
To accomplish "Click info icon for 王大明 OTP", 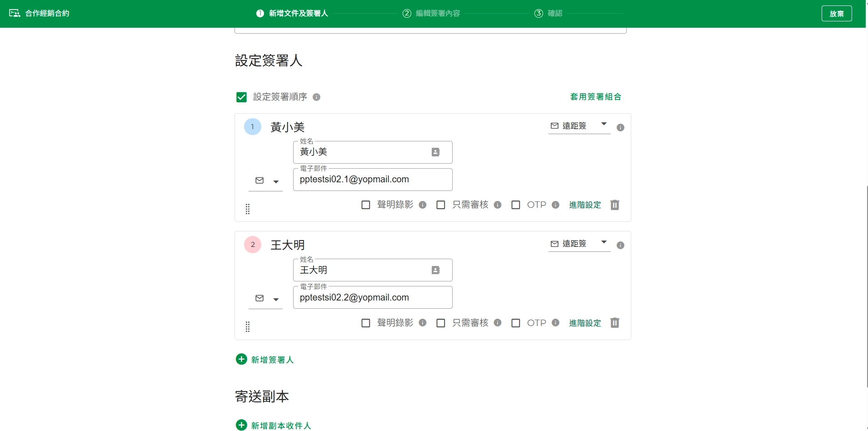I will tap(555, 323).
